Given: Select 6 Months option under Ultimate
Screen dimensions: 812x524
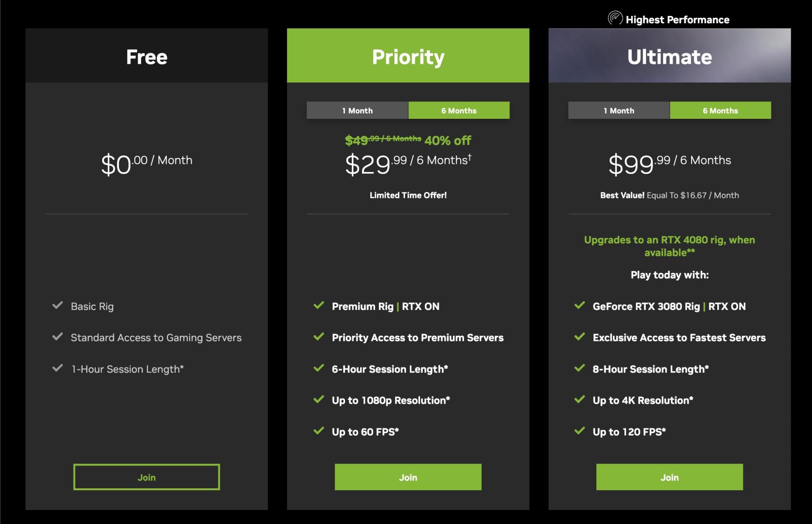Looking at the screenshot, I should click(x=721, y=110).
